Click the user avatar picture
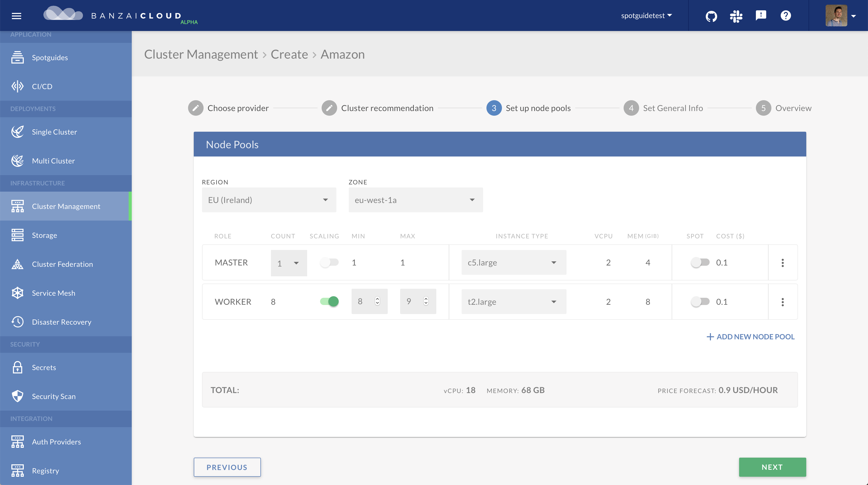 click(836, 15)
